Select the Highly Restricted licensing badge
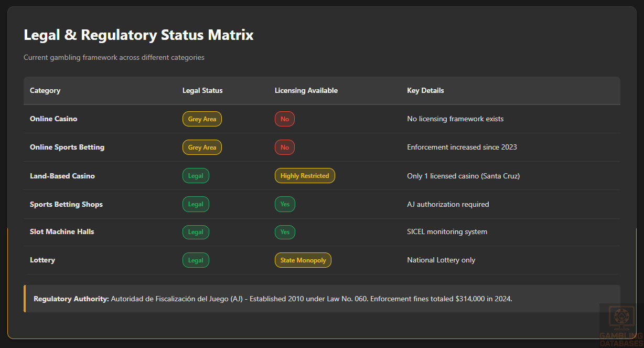The width and height of the screenshot is (644, 348). [x=304, y=176]
